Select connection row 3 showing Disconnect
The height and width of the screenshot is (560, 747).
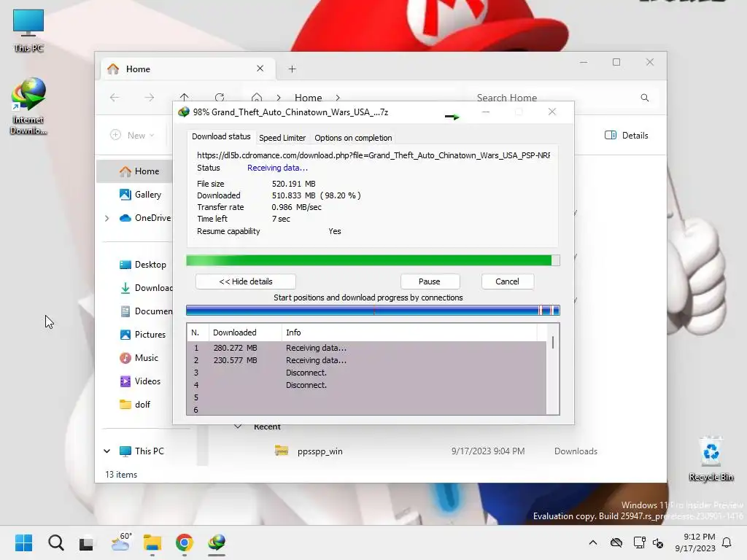click(366, 373)
